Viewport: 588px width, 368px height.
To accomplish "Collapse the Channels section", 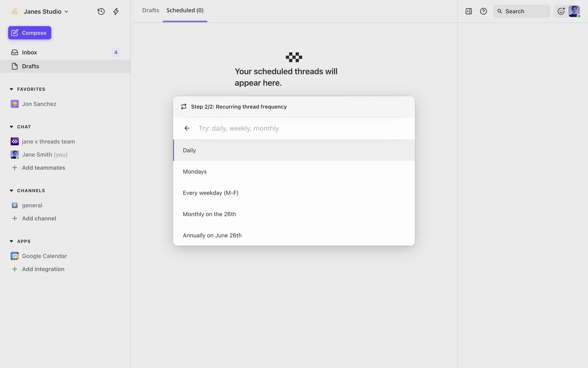I will point(12,190).
